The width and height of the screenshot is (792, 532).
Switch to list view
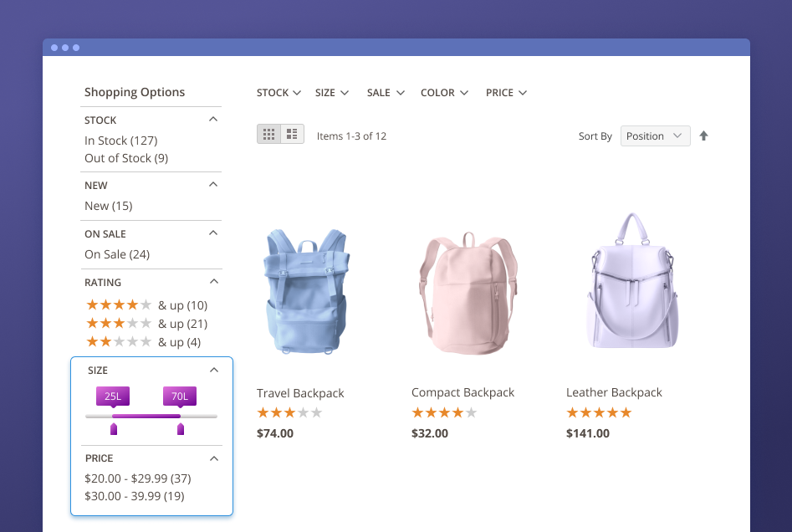point(292,134)
